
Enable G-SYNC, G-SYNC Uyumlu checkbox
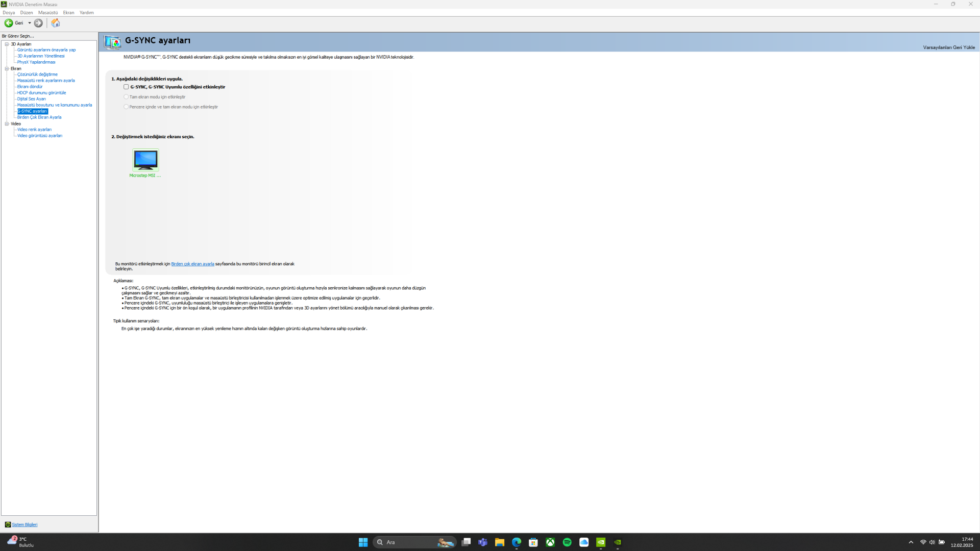(126, 87)
